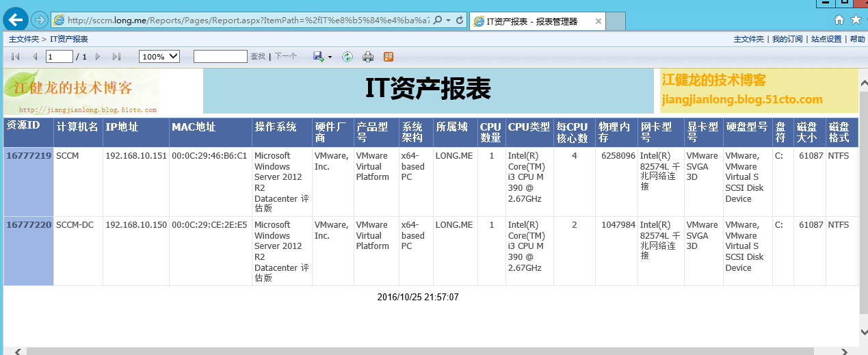Click the 查找 find button
This screenshot has height=355, width=868.
click(x=258, y=57)
